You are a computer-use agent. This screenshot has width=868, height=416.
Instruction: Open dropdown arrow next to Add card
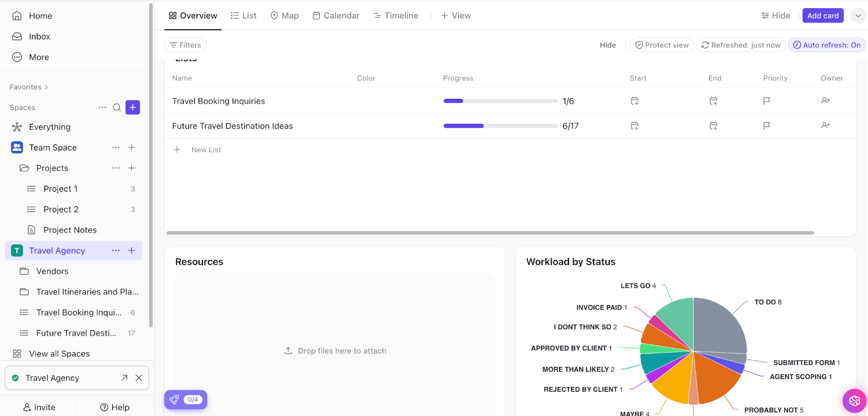pyautogui.click(x=858, y=16)
